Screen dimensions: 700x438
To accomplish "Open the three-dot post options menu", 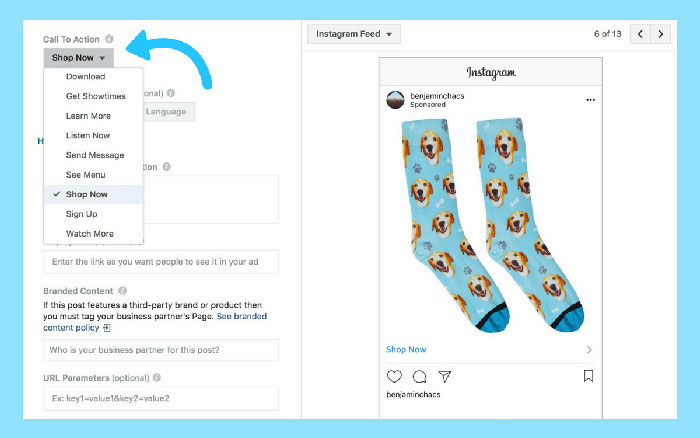I will [590, 100].
